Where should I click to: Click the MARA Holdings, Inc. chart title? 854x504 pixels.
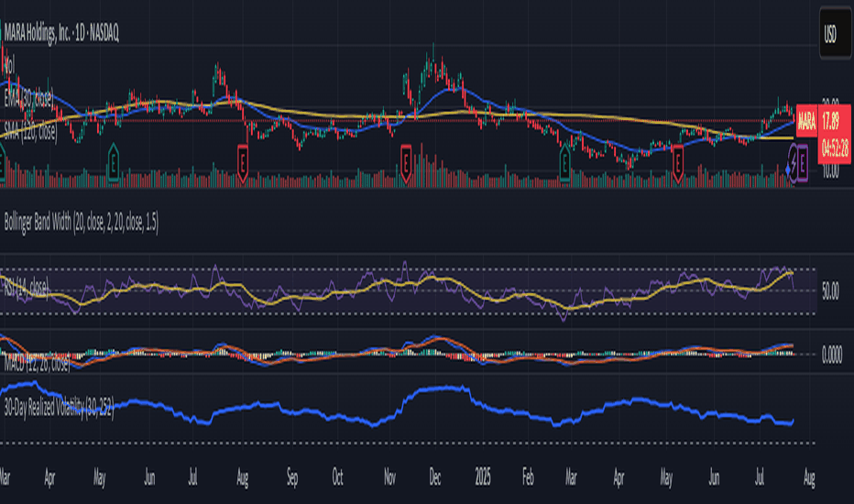pos(61,34)
